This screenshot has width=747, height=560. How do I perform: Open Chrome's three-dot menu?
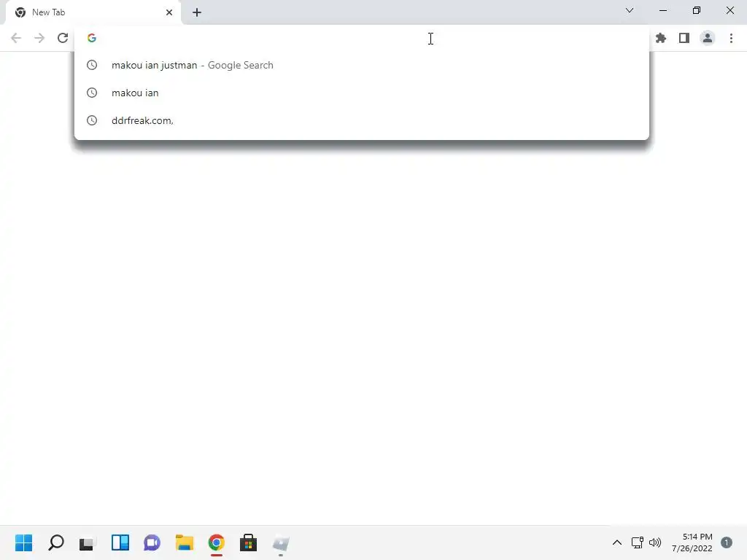tap(731, 38)
